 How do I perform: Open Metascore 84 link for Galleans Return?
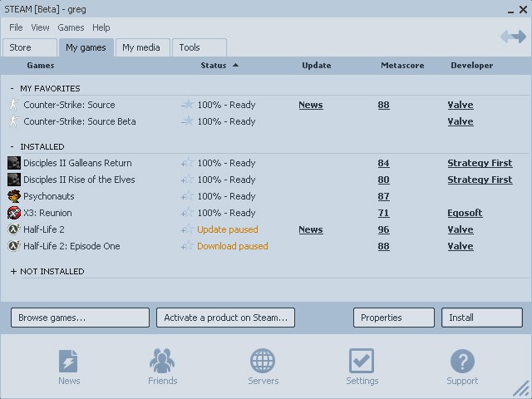click(x=384, y=163)
